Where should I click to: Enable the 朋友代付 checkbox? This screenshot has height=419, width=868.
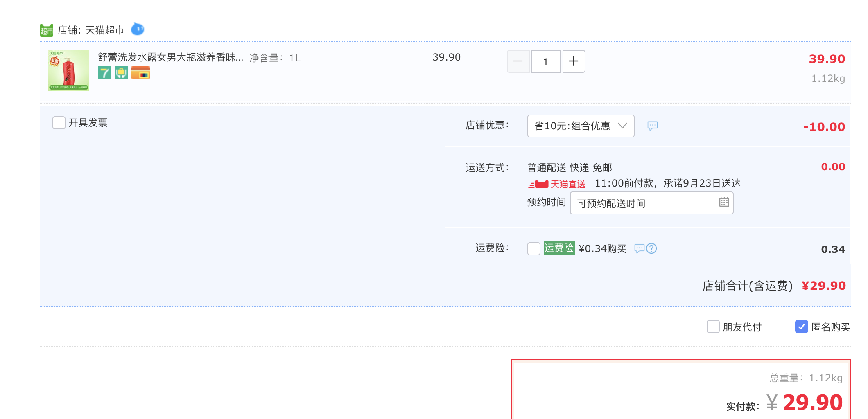(713, 327)
